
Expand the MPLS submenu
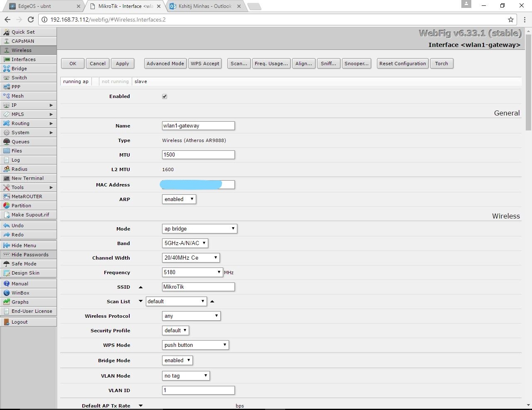coord(28,114)
